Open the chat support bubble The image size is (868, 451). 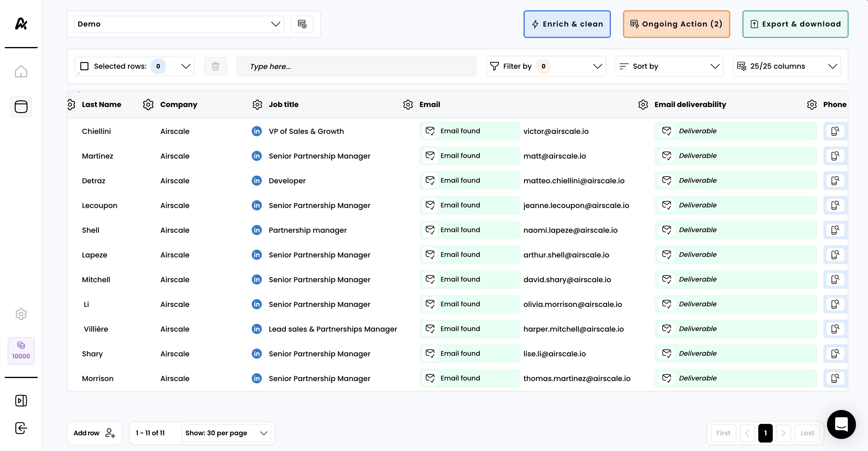841,424
